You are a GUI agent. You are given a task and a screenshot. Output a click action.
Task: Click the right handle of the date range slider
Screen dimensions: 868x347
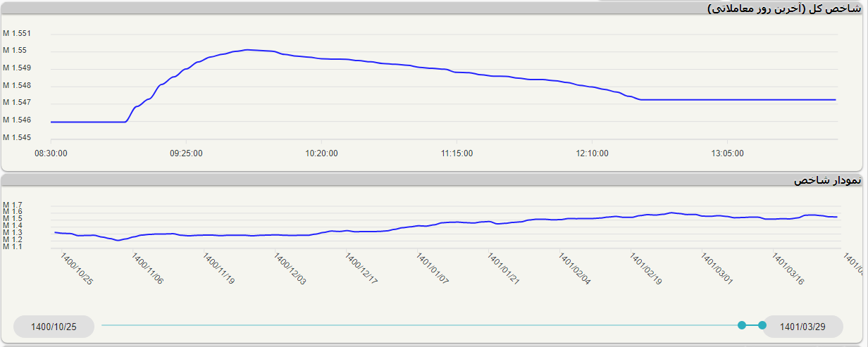click(x=762, y=324)
